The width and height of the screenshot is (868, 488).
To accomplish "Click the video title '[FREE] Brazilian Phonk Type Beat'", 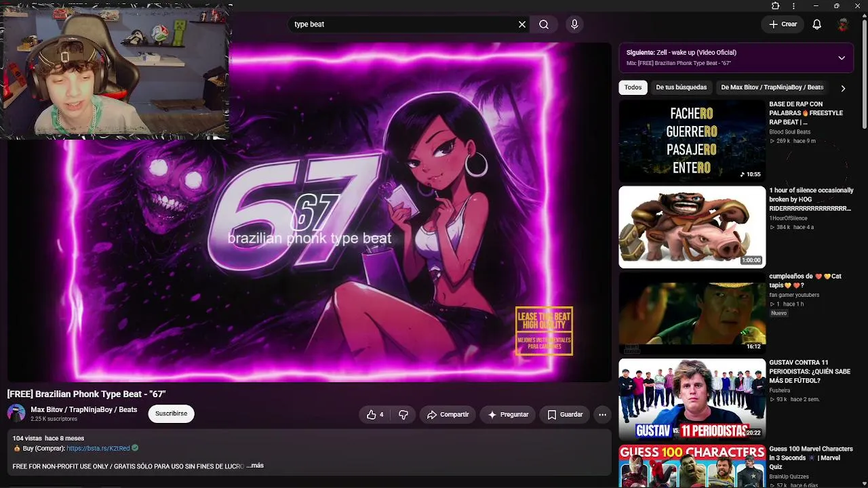I will click(87, 394).
